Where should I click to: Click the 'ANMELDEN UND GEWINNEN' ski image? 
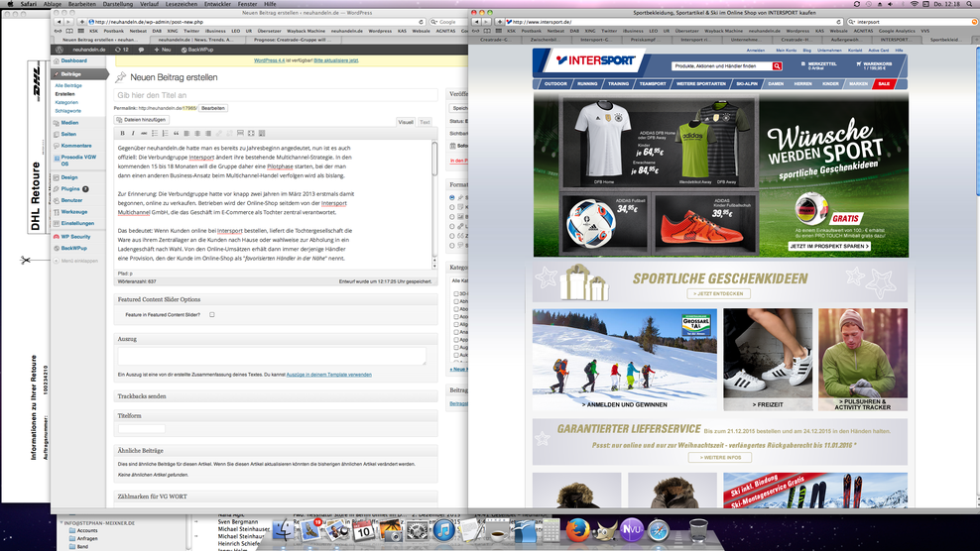point(624,359)
